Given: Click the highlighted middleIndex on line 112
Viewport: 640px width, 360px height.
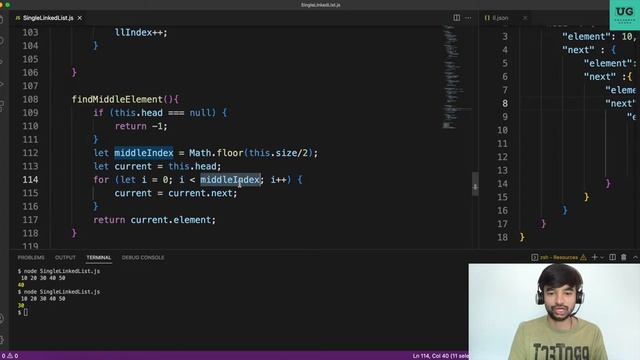Looking at the screenshot, I should (x=144, y=153).
